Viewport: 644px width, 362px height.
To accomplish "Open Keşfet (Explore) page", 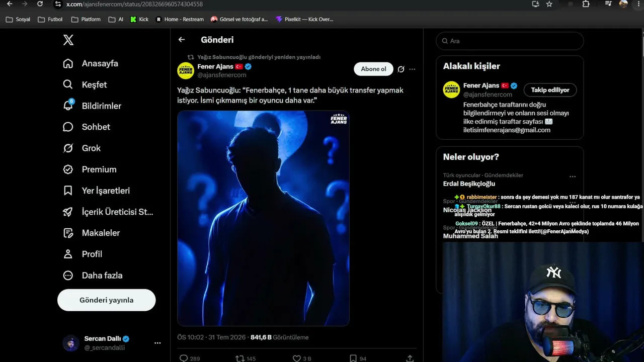I will click(85, 84).
